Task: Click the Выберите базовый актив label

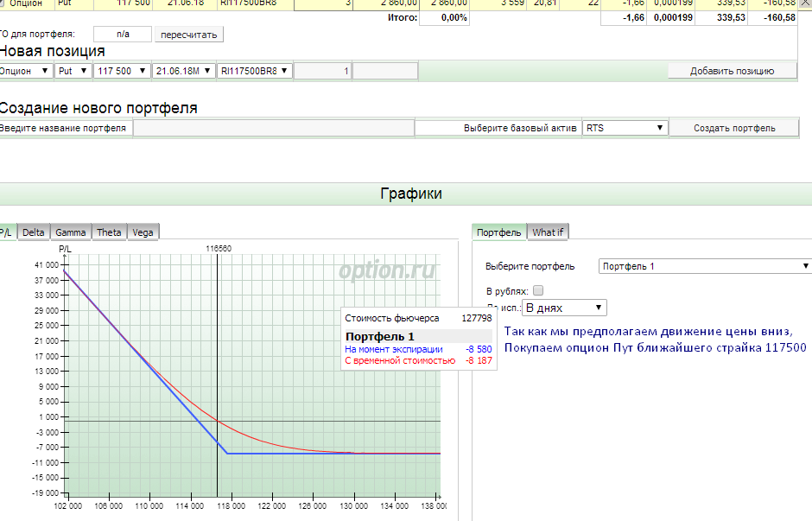Action: click(520, 128)
